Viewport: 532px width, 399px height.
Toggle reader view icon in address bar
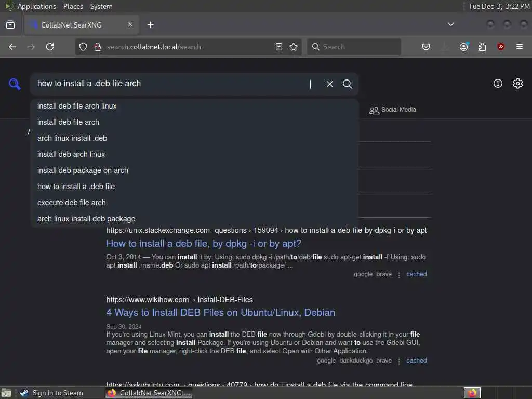point(279,47)
